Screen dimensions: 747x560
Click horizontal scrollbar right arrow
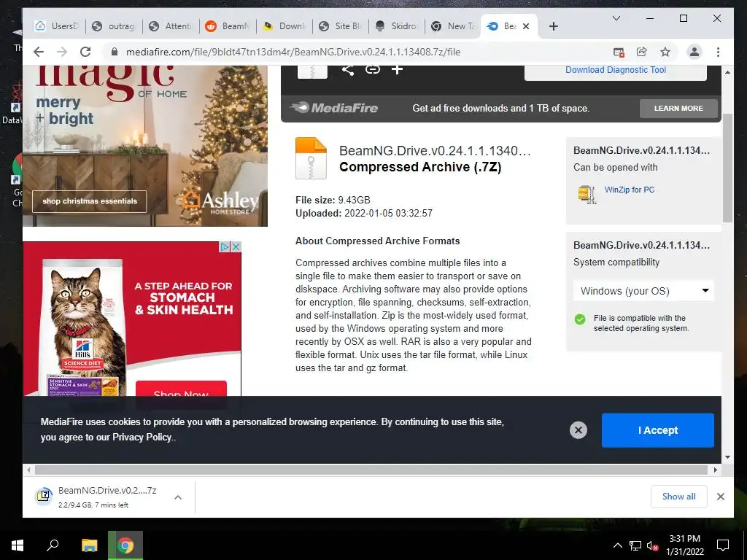point(715,470)
